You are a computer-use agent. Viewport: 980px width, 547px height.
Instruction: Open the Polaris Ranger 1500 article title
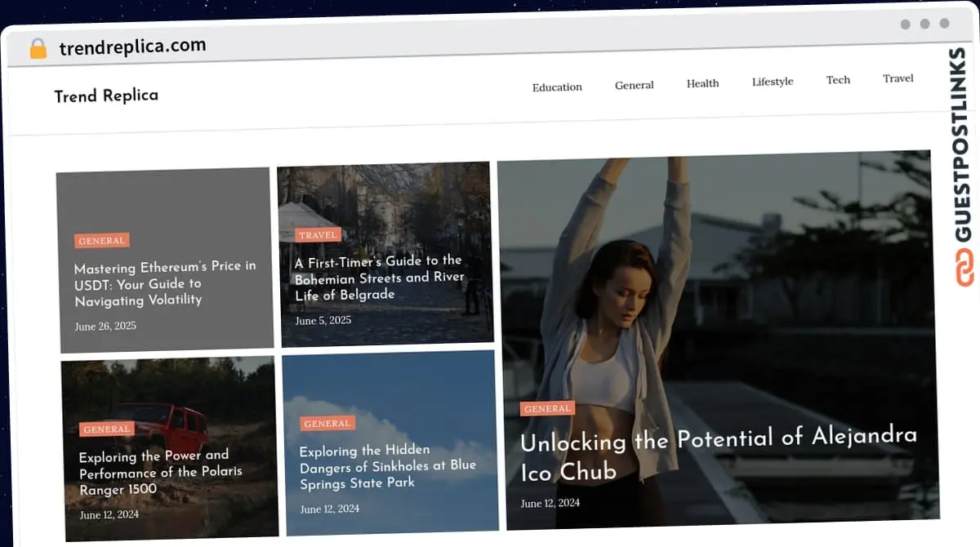[160, 473]
